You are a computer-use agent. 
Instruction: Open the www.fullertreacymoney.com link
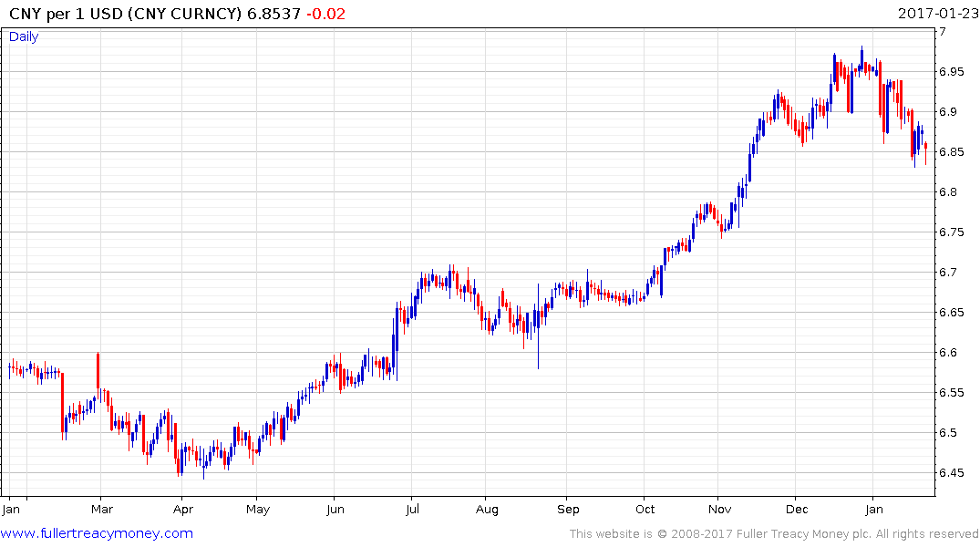tap(97, 533)
